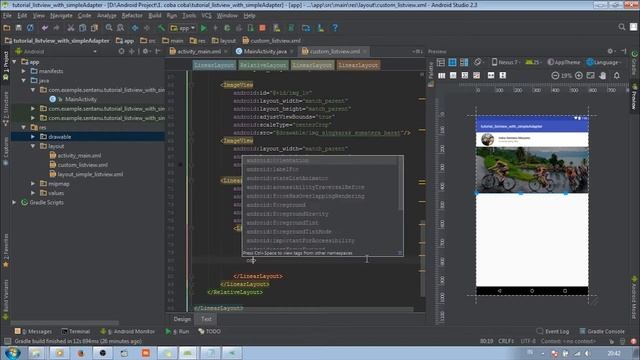Click the clock in system tray
The height and width of the screenshot is (360, 640).
614,353
